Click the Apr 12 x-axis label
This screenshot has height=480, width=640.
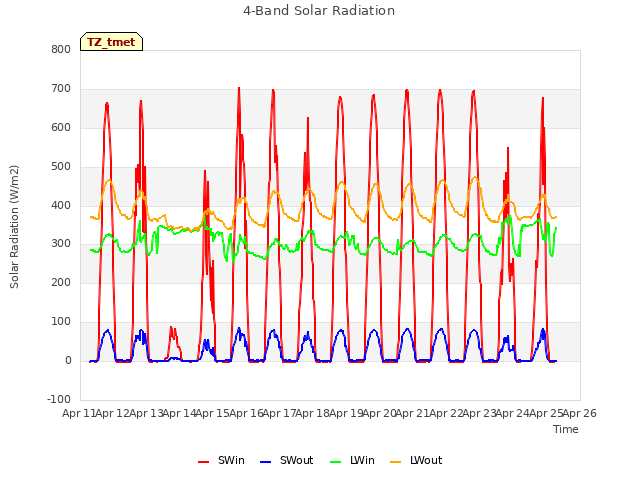click(x=112, y=413)
